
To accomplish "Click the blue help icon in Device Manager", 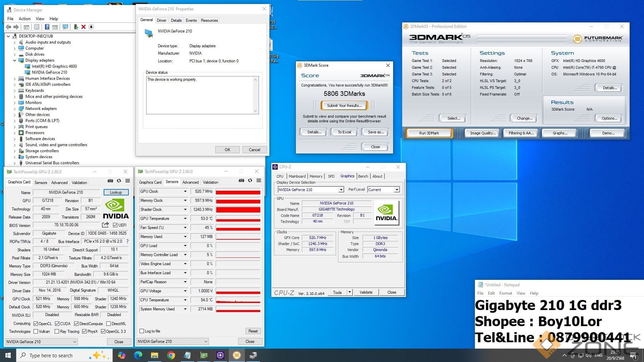I will (47, 27).
